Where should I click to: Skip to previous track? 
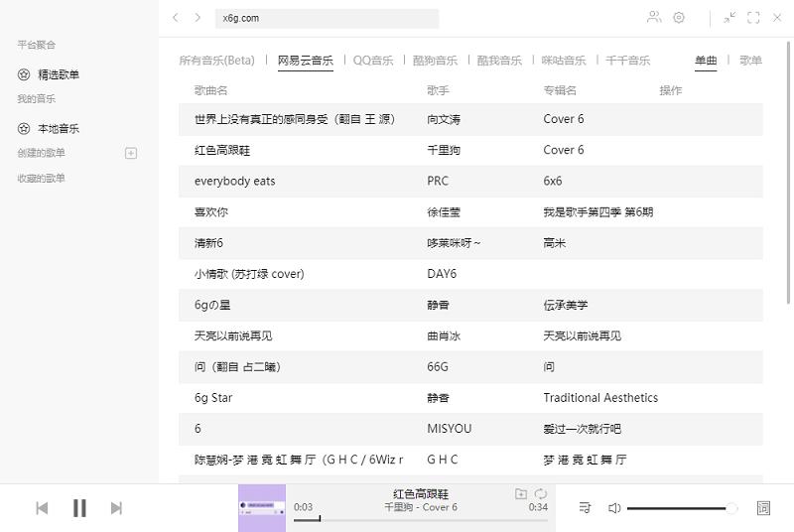pos(42,508)
